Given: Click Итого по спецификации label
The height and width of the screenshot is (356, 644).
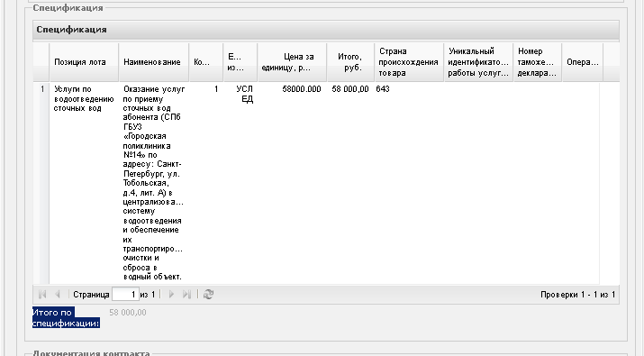Looking at the screenshot, I should (66, 318).
